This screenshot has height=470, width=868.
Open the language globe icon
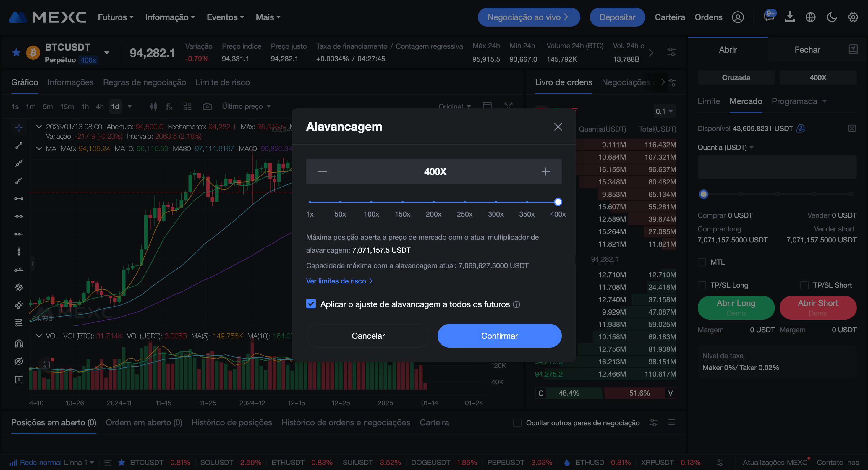(x=810, y=17)
